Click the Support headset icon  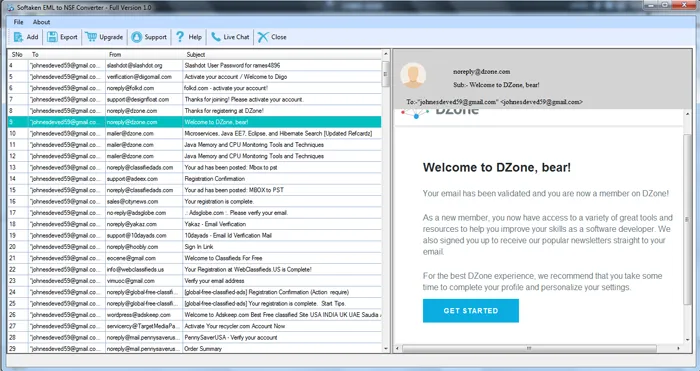(x=137, y=37)
